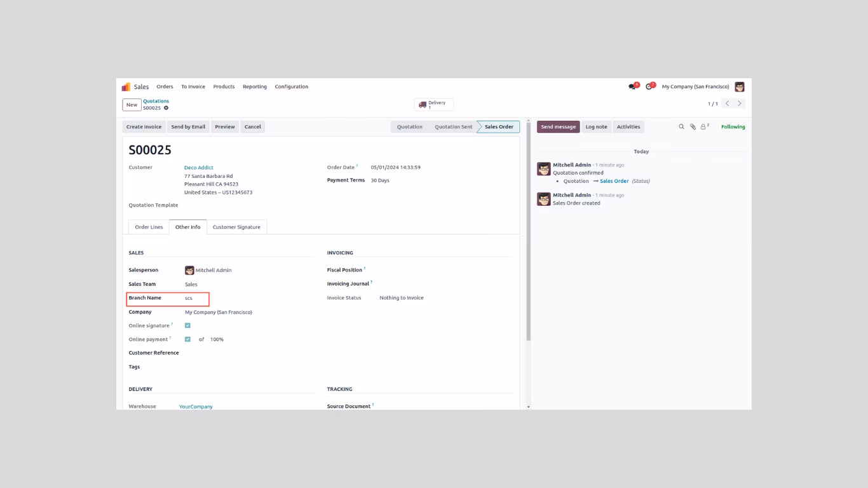
Task: Toggle the Online payment checkbox
Action: pos(187,339)
